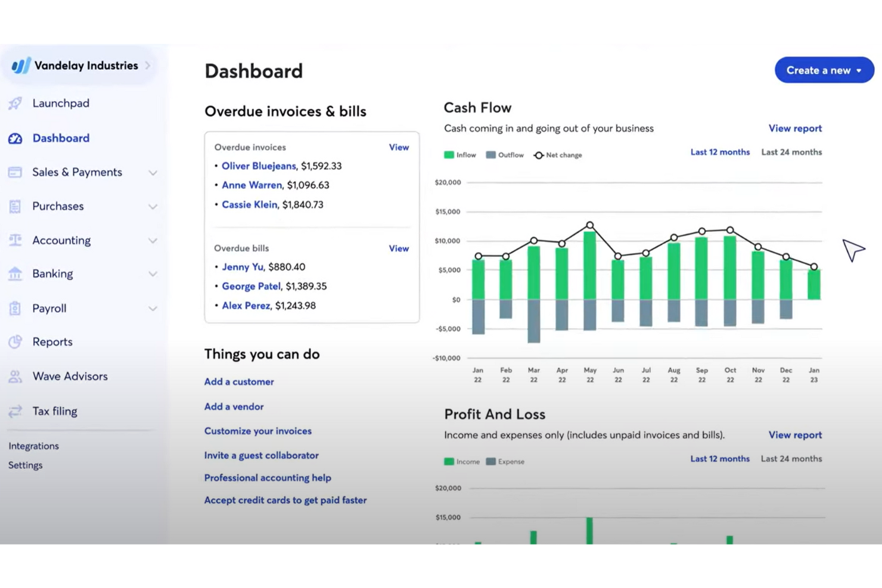882x588 pixels.
Task: Open the Create a new dropdown
Action: pyautogui.click(x=824, y=70)
